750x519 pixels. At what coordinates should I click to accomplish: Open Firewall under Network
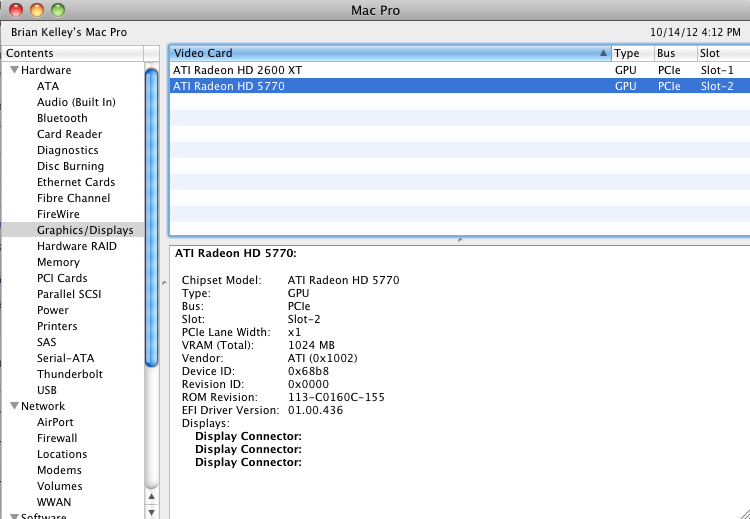pos(57,438)
